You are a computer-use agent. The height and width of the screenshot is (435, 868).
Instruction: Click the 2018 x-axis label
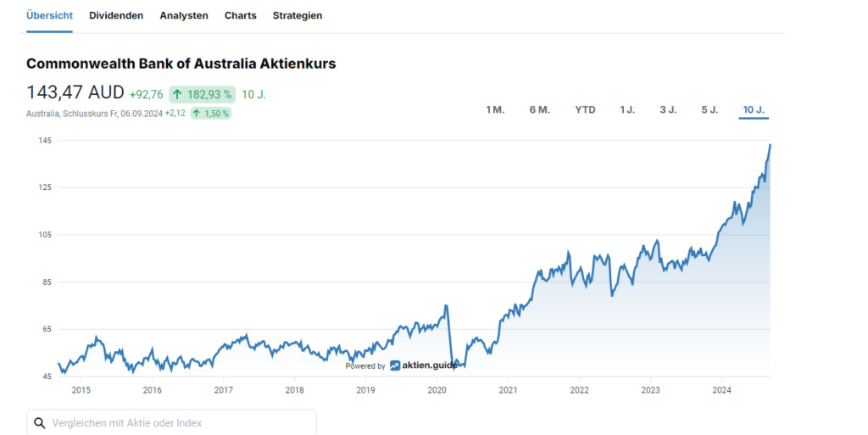(x=294, y=390)
